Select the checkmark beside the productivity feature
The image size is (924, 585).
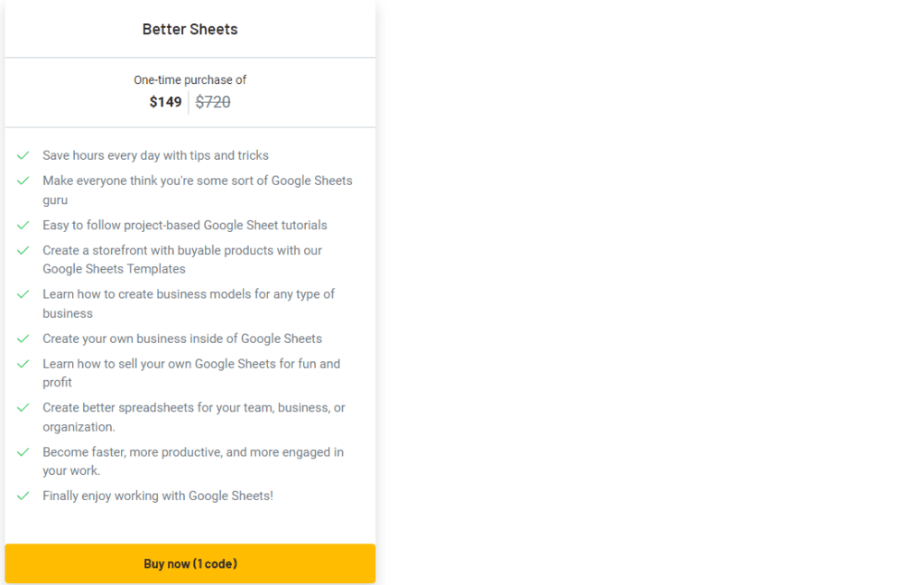(x=23, y=451)
